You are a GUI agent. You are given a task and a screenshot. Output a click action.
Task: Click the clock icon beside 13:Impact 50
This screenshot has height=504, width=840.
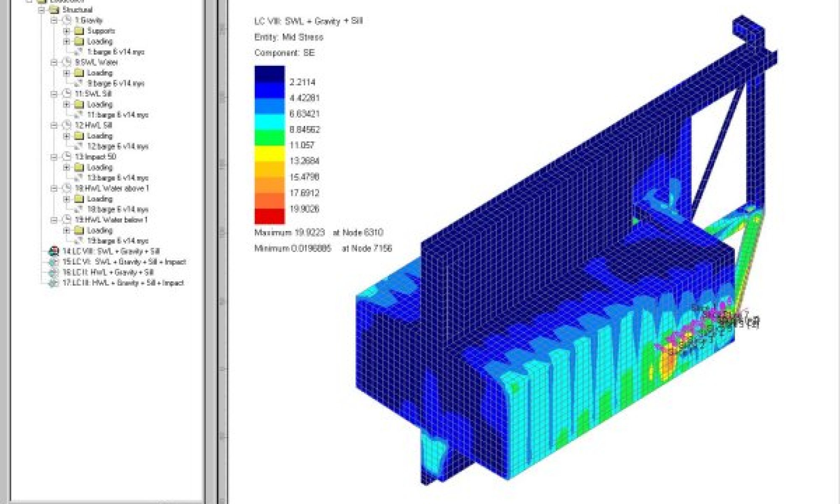click(x=66, y=157)
